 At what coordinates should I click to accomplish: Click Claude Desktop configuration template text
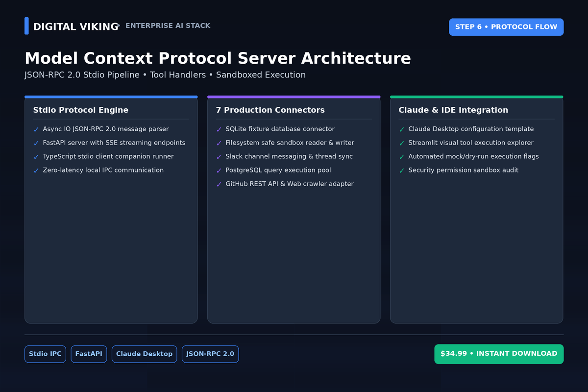471,129
